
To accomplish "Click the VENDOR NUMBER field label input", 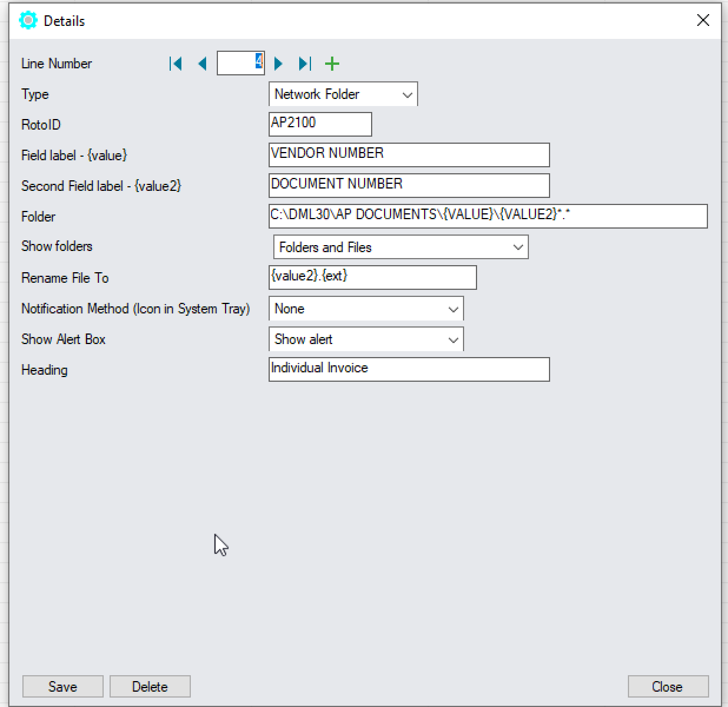I will [x=409, y=155].
